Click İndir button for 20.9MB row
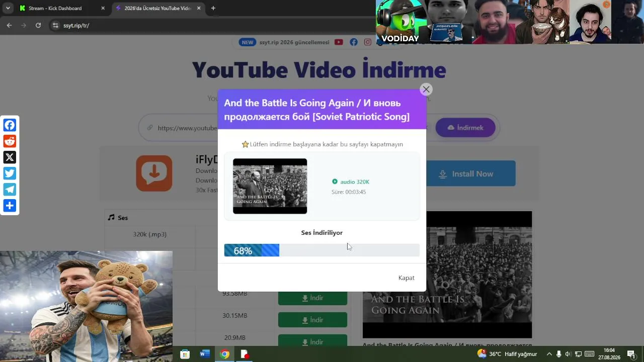 312,341
